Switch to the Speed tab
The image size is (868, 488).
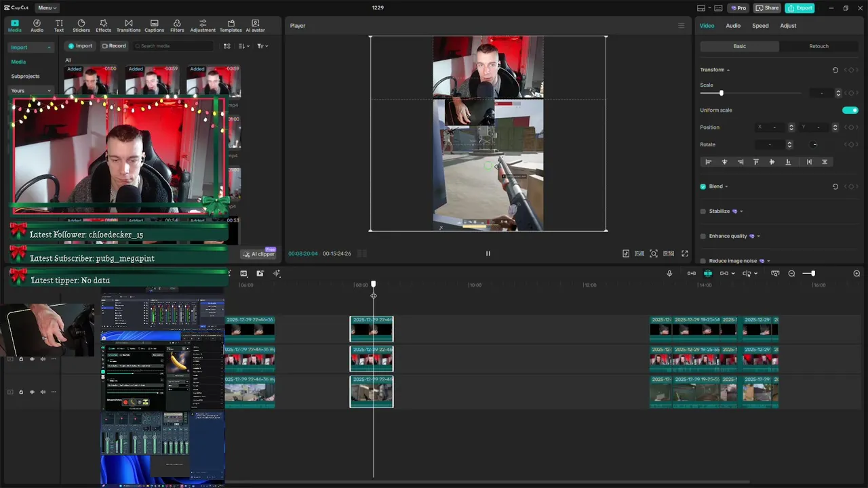[x=760, y=26]
